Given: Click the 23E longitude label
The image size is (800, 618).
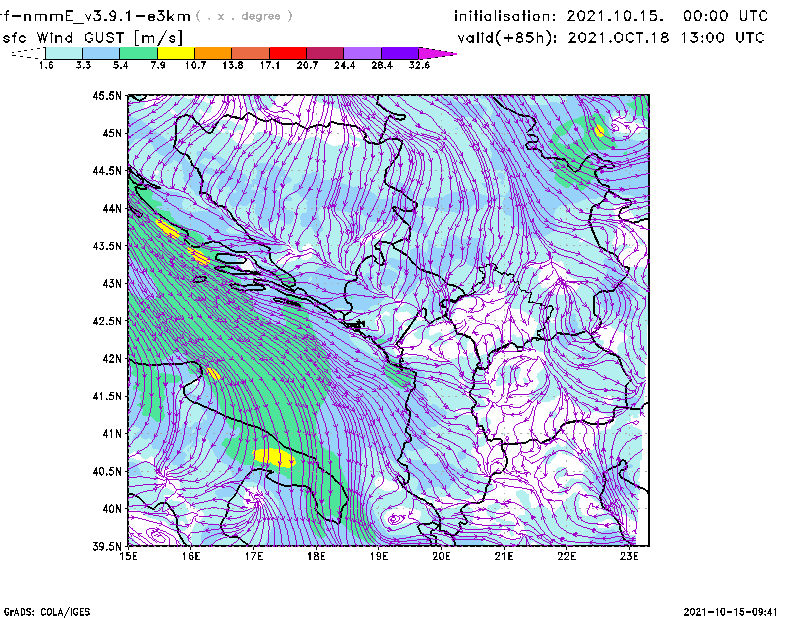Looking at the screenshot, I should click(x=629, y=556).
